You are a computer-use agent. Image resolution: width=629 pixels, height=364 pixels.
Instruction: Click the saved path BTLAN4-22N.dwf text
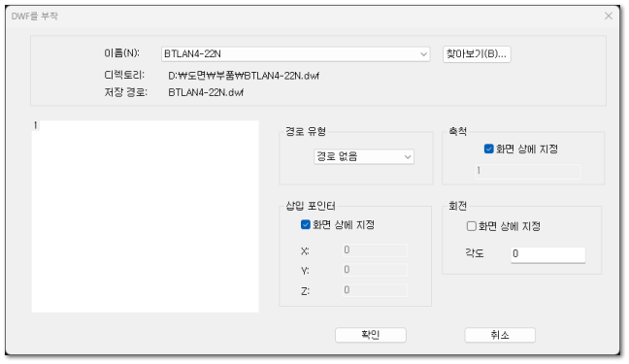click(206, 93)
